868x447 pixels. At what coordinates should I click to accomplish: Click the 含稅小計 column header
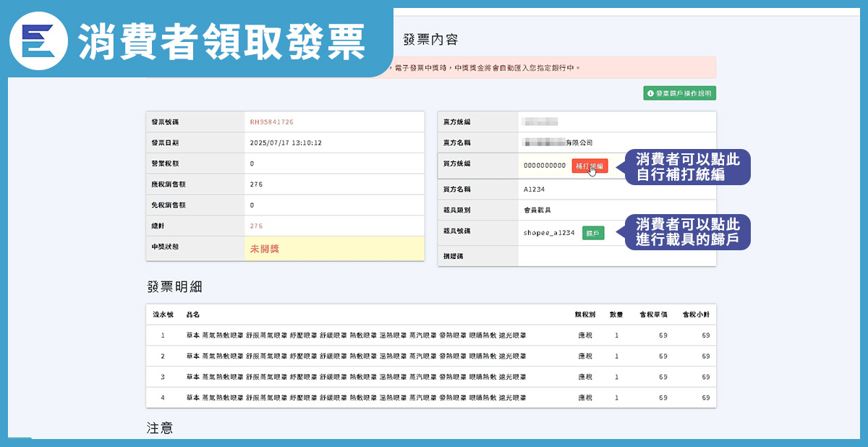(696, 315)
